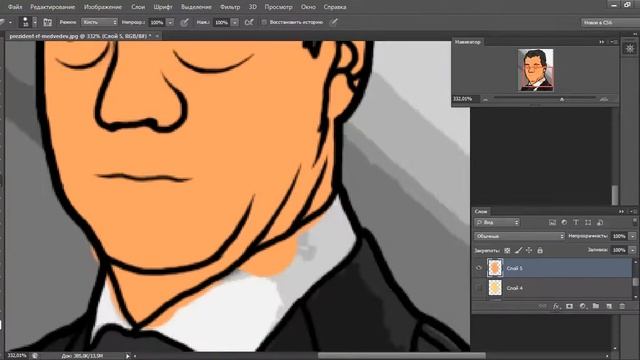The width and height of the screenshot is (640, 360).
Task: Open the Фильтр menu
Action: (230, 7)
